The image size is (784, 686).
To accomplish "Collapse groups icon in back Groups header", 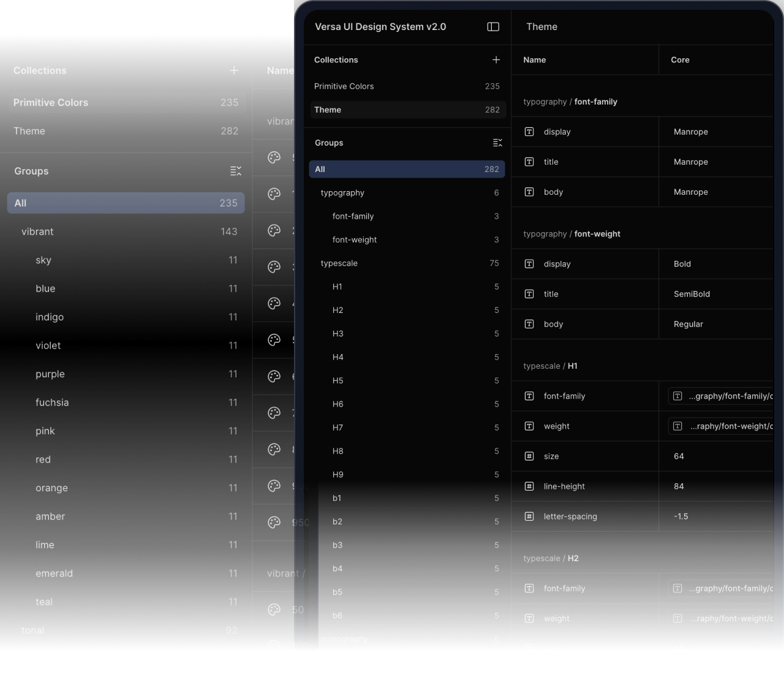I will (x=236, y=171).
